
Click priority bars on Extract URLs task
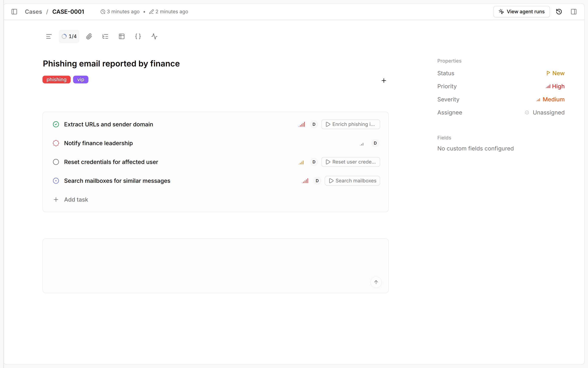click(302, 124)
